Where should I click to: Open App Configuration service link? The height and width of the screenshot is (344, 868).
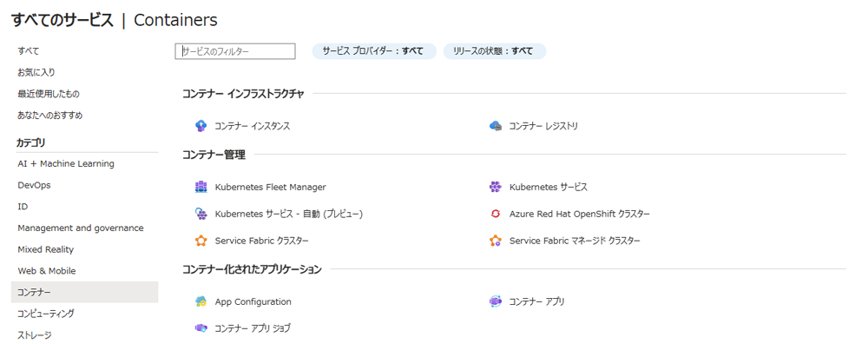[x=253, y=302]
